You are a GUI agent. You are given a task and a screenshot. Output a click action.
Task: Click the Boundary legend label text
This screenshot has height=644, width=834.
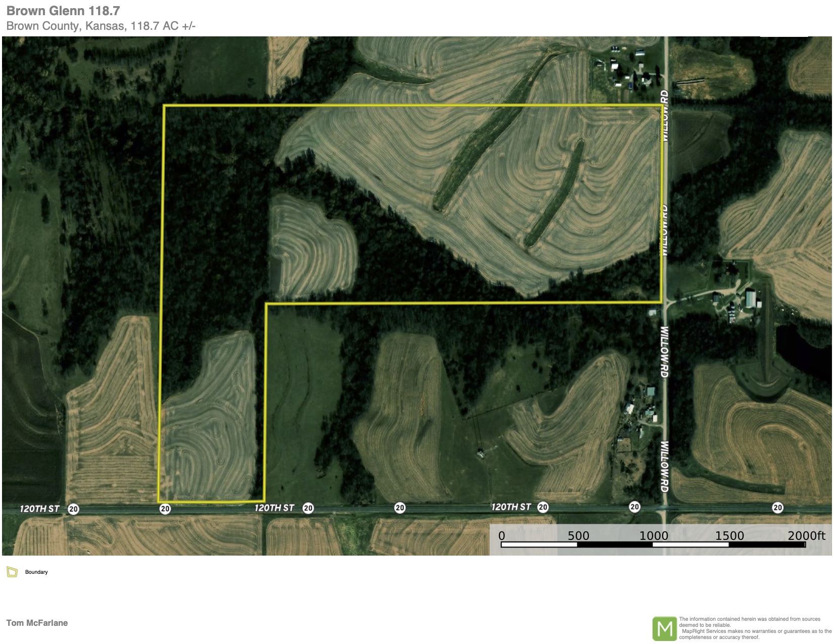click(x=36, y=572)
